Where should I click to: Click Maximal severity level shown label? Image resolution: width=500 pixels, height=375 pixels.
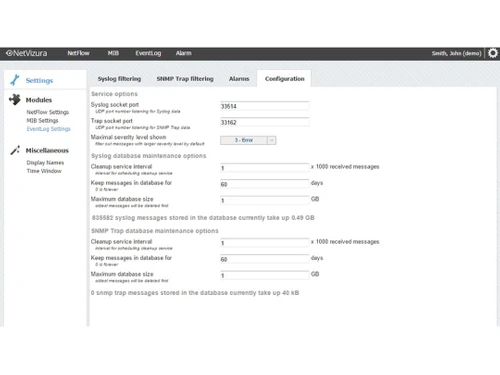click(x=128, y=137)
